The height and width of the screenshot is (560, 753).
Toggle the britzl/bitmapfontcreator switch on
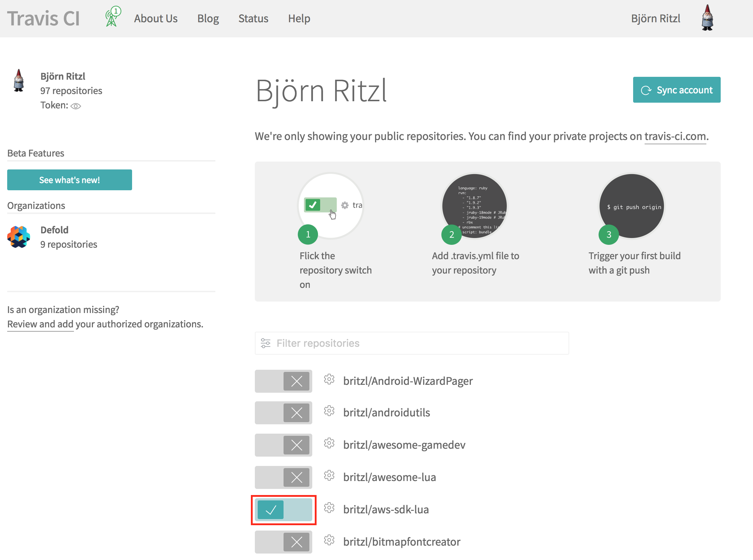click(x=284, y=542)
